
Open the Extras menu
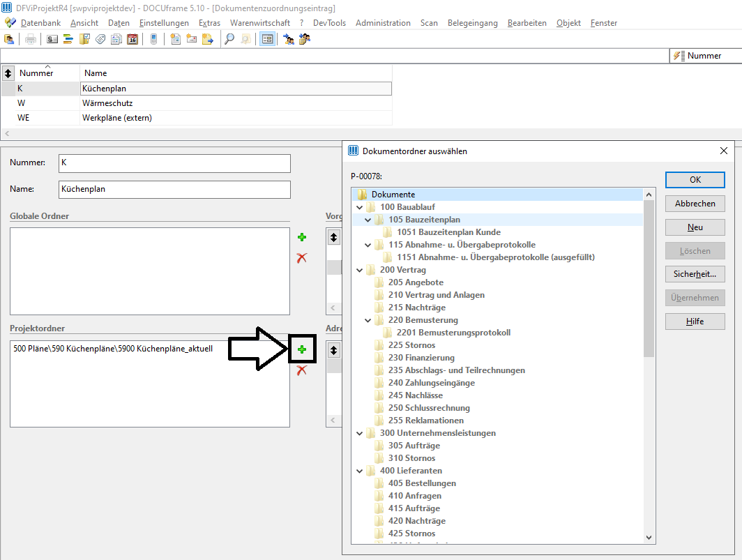tap(209, 23)
